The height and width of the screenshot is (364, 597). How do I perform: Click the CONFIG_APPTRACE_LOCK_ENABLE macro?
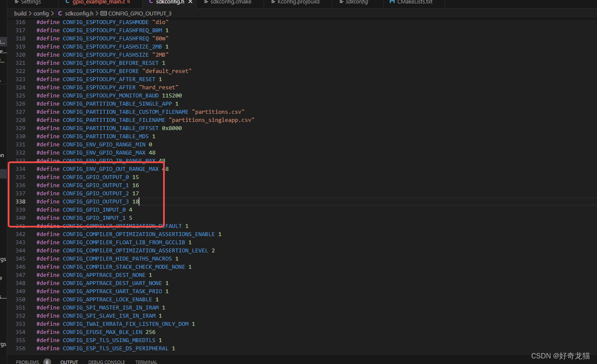coord(107,299)
